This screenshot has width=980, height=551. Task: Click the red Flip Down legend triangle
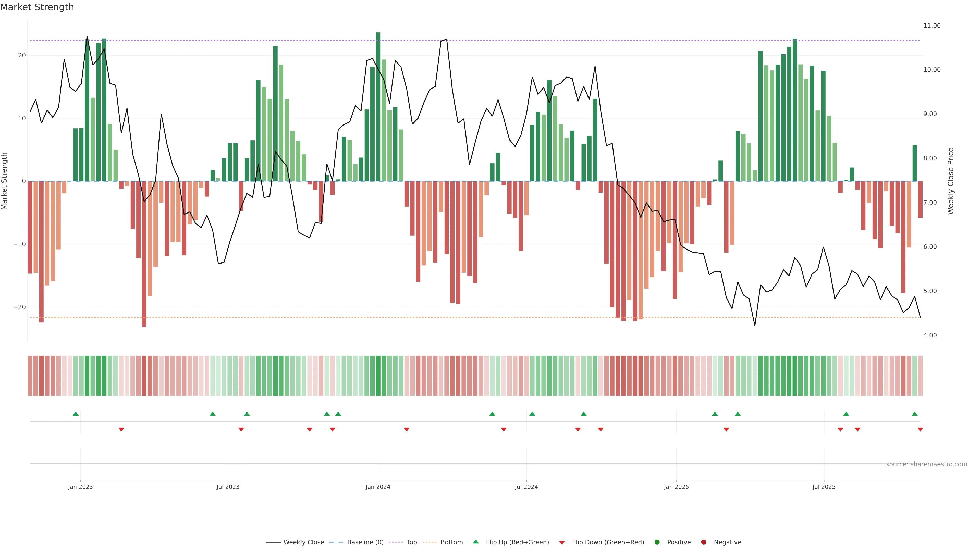click(x=562, y=542)
